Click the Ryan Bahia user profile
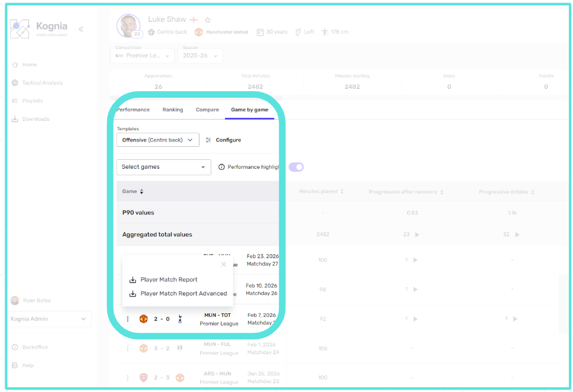This screenshot has width=573, height=392. 31,301
